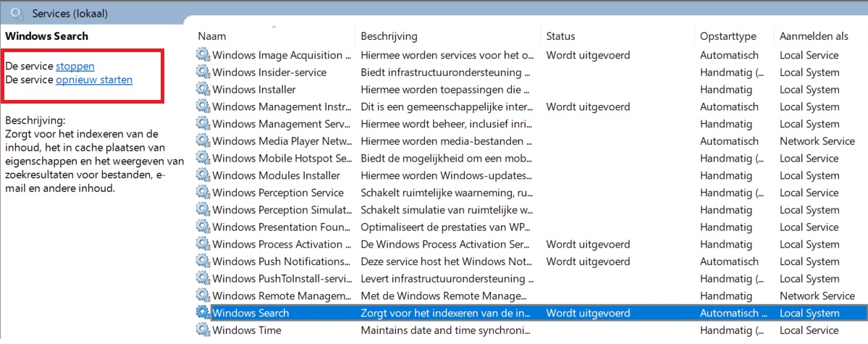Sort by the Status column header
868x344 pixels.
[560, 36]
